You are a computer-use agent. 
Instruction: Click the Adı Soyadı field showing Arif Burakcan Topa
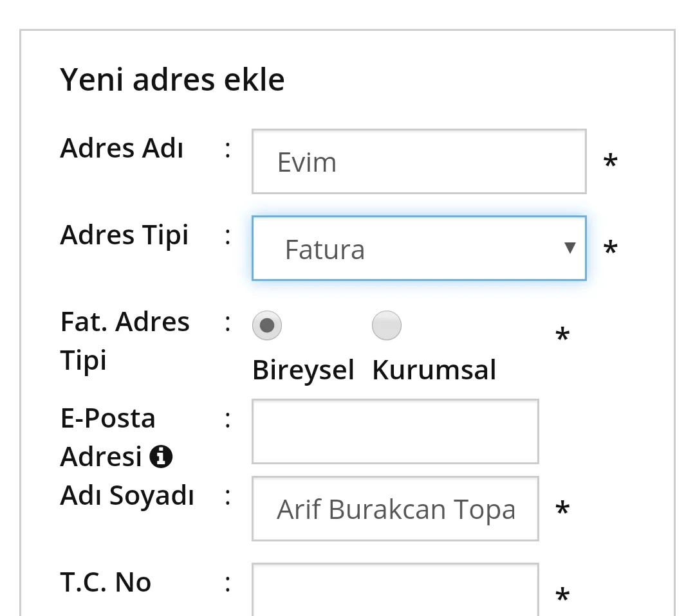395,508
